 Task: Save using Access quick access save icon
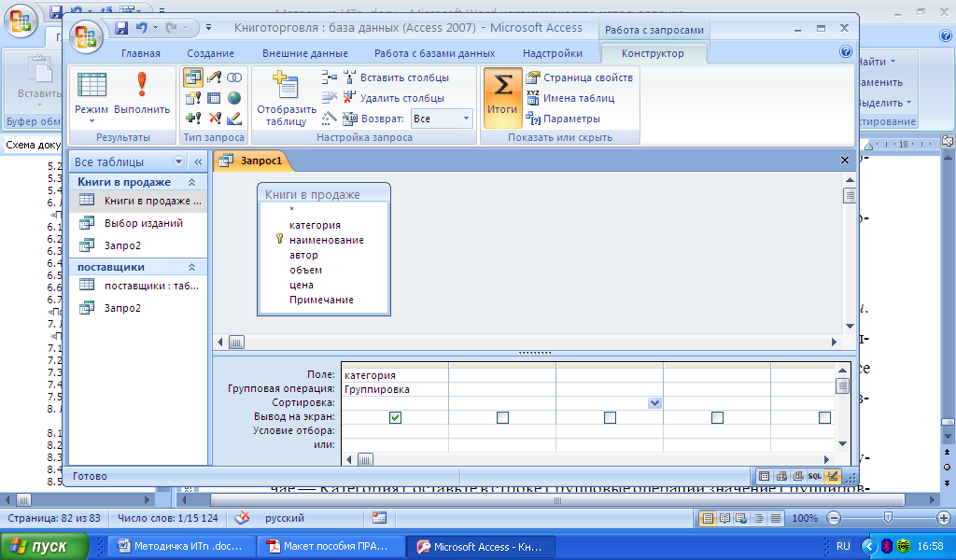(121, 27)
